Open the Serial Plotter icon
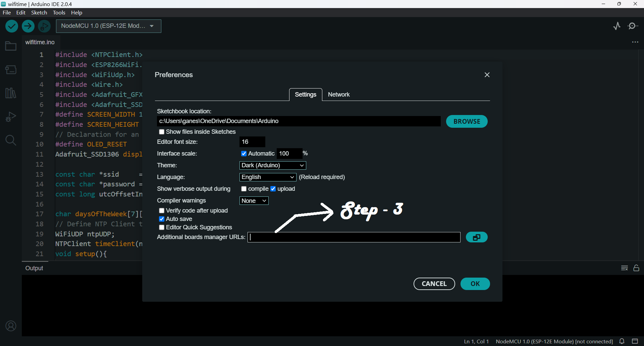 (x=617, y=26)
